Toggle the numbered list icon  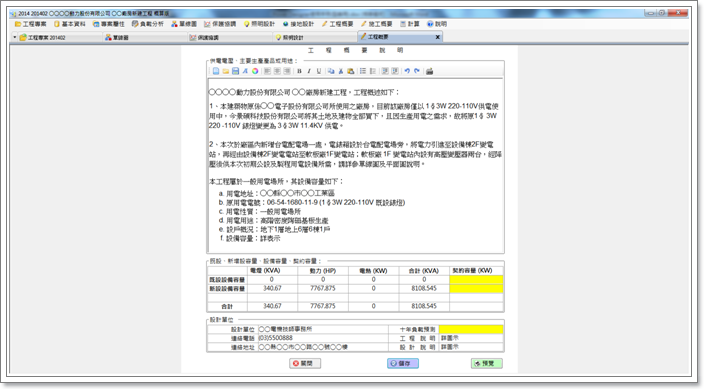[373, 71]
